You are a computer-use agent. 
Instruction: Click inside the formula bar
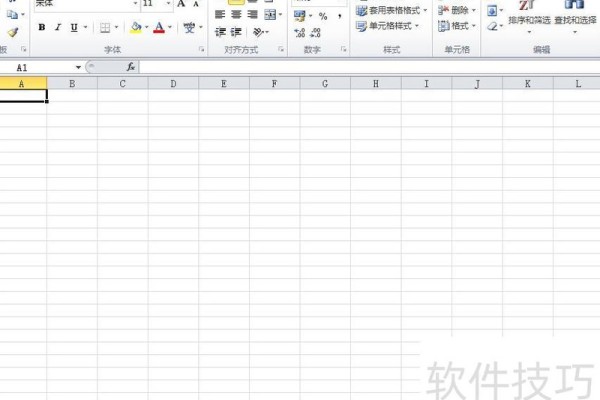click(x=370, y=67)
